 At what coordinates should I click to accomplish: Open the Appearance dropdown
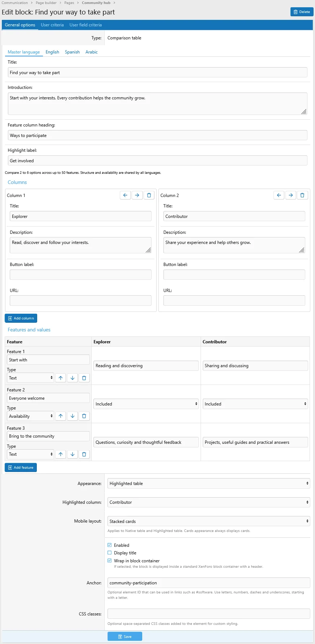coord(209,484)
